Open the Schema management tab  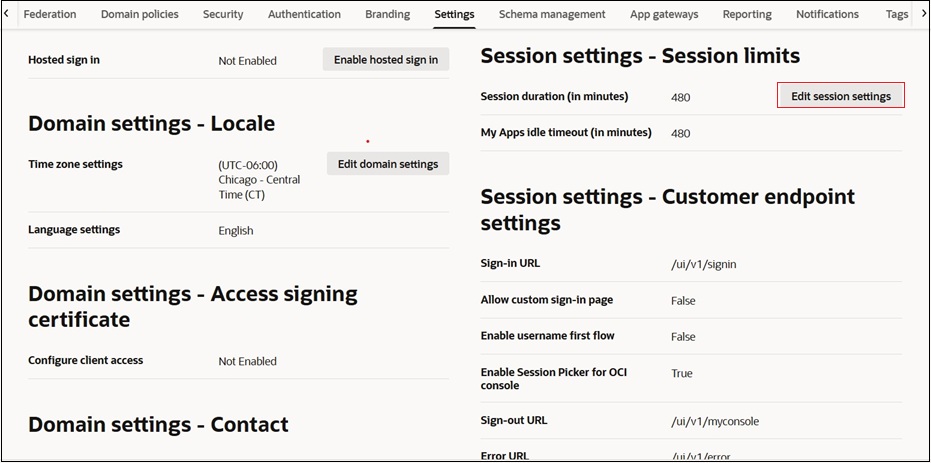click(x=552, y=14)
